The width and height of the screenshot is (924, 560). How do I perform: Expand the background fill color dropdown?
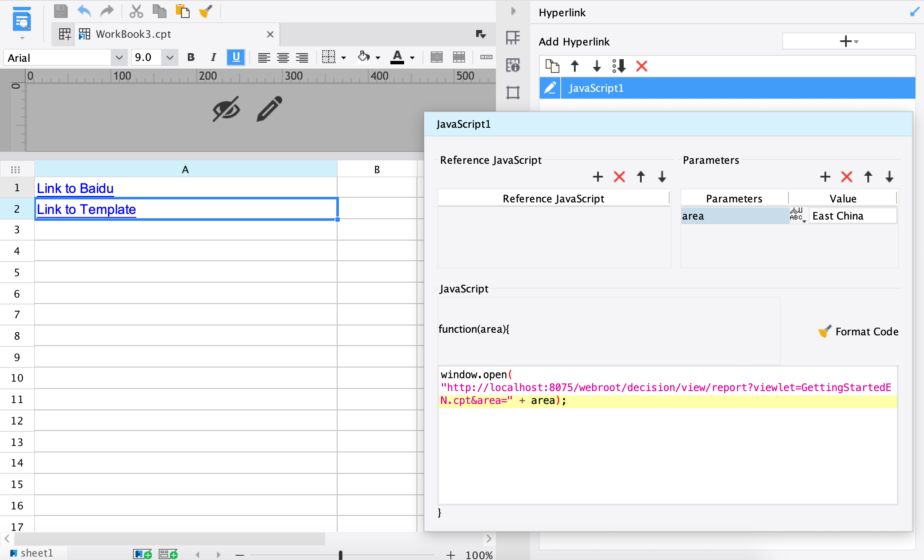pyautogui.click(x=378, y=57)
